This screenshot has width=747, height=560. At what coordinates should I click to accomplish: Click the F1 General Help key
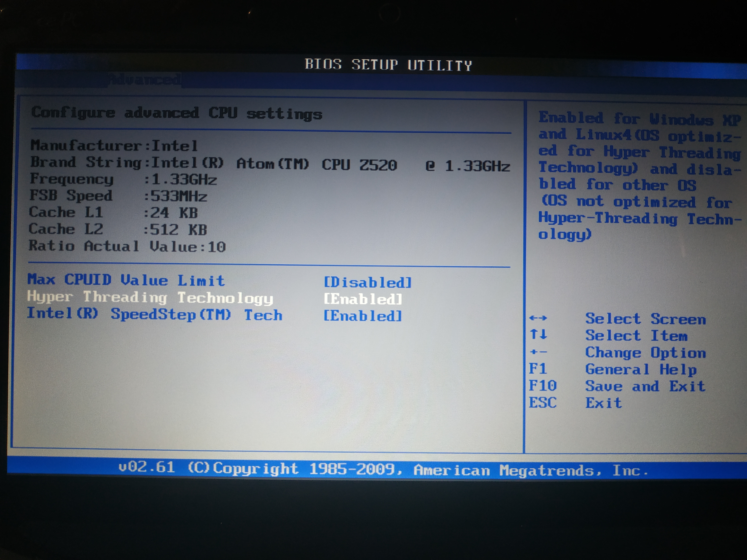(x=538, y=369)
